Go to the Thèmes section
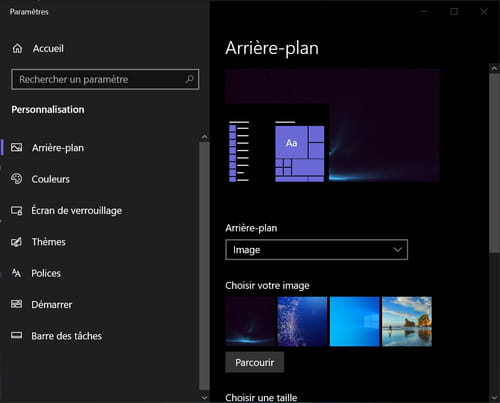 (48, 242)
